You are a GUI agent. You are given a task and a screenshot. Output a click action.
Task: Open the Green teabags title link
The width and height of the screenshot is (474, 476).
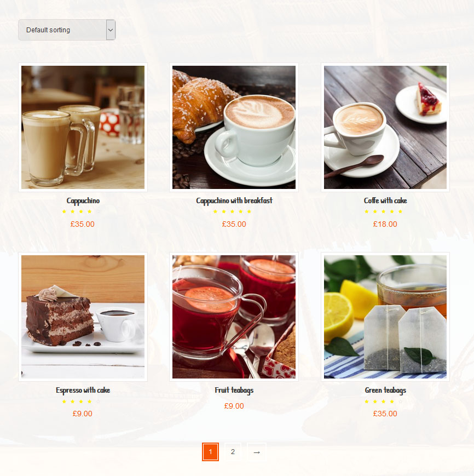click(385, 390)
